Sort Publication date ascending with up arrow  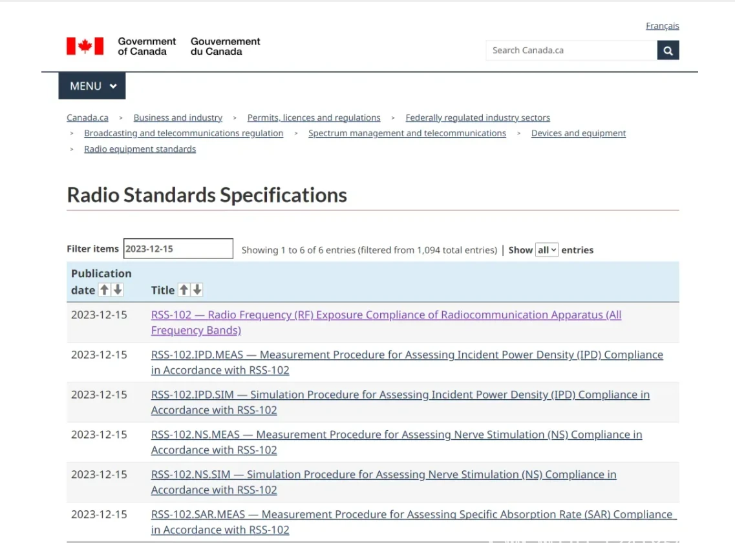[103, 290]
